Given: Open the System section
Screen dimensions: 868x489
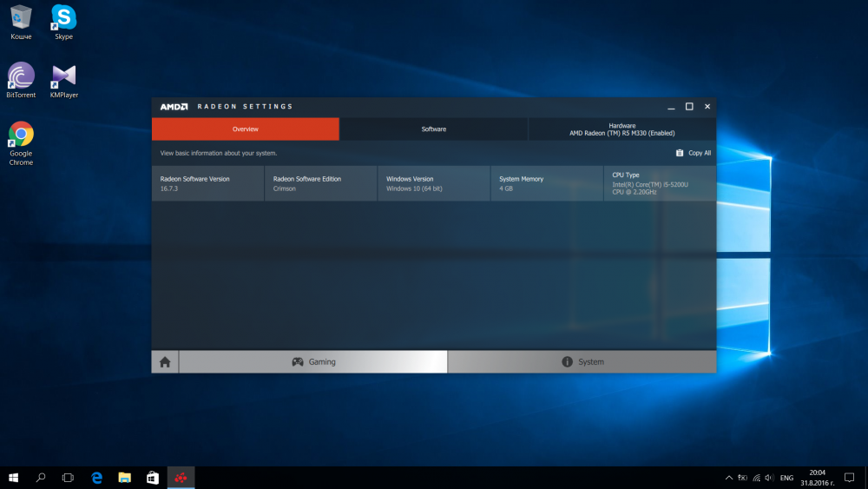Looking at the screenshot, I should click(582, 361).
